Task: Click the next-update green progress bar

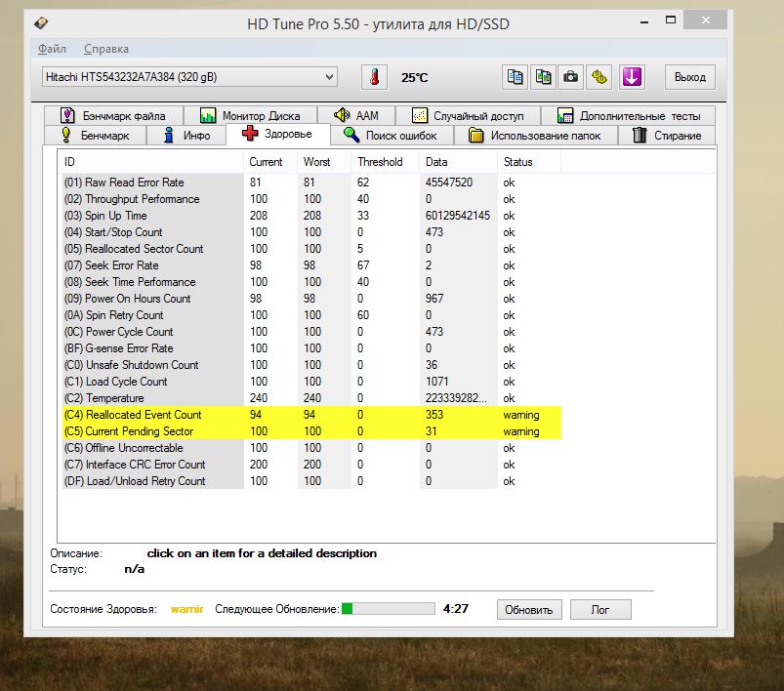Action: pos(387,609)
